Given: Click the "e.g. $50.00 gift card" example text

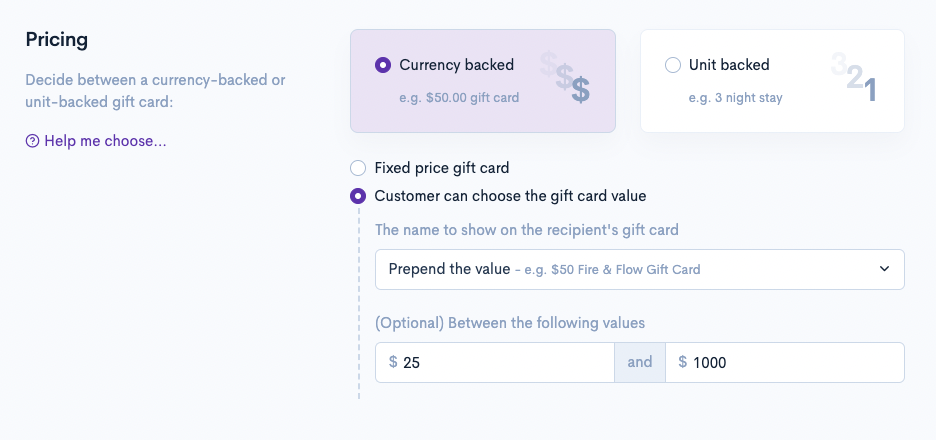Looking at the screenshot, I should coord(459,98).
